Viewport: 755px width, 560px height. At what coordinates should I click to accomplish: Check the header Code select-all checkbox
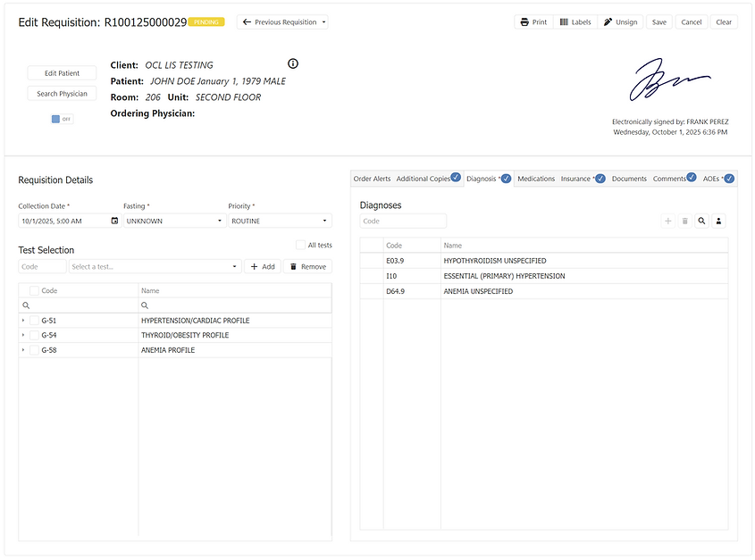(34, 291)
